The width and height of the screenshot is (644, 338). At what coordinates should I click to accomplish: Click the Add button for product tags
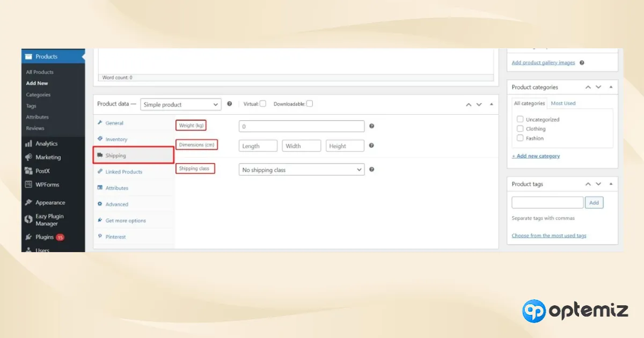(x=594, y=203)
